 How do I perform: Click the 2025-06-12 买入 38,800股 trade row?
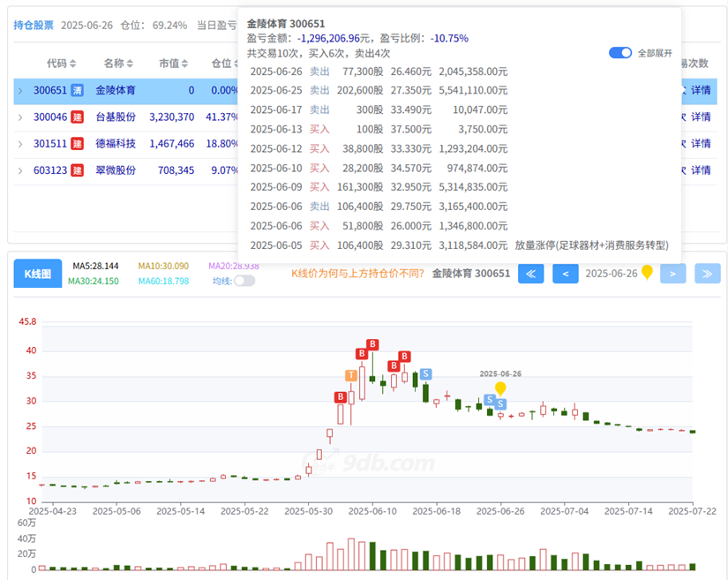pos(379,148)
